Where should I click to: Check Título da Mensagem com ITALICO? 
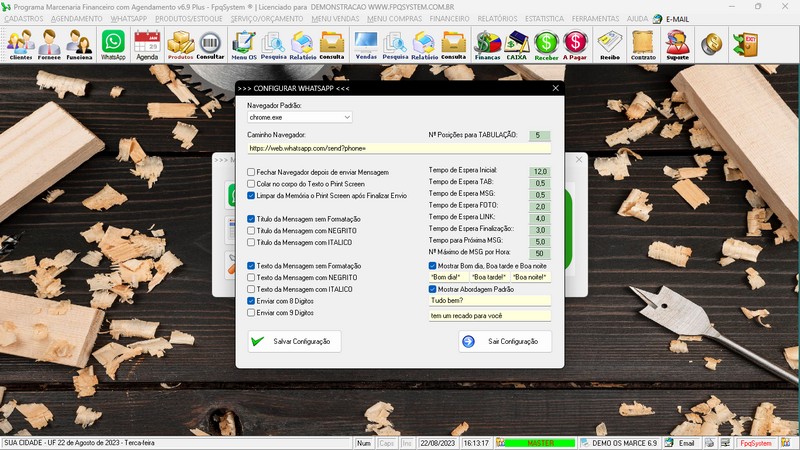coord(251,242)
